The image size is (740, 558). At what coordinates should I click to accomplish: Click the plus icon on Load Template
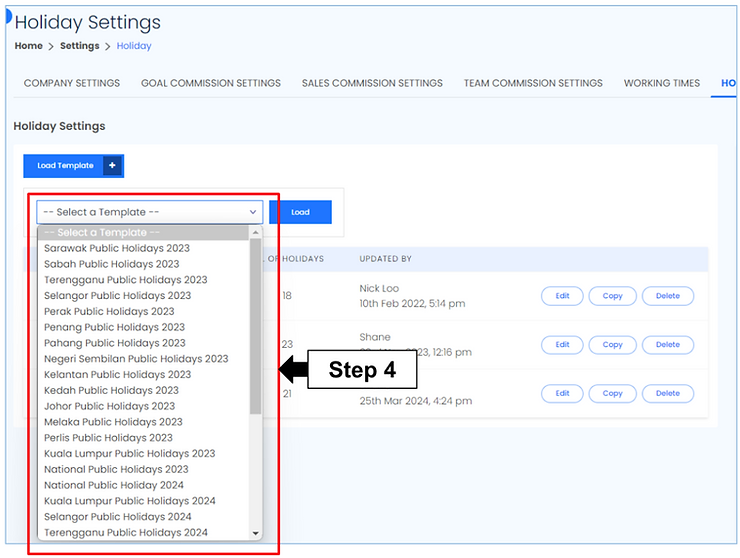tap(111, 166)
